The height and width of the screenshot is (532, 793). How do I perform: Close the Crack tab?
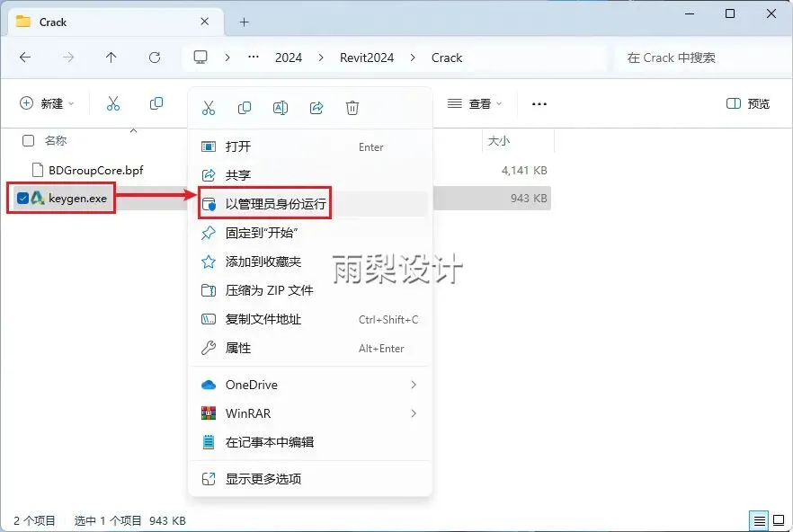[x=204, y=22]
